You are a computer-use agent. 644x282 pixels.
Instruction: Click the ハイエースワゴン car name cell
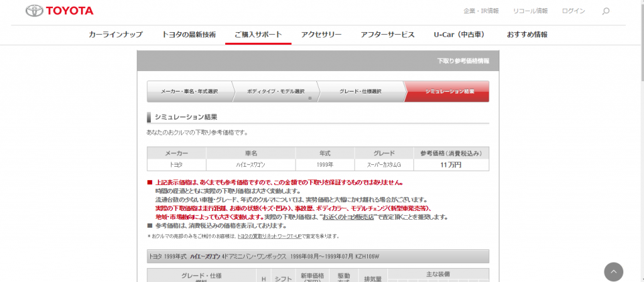point(250,165)
